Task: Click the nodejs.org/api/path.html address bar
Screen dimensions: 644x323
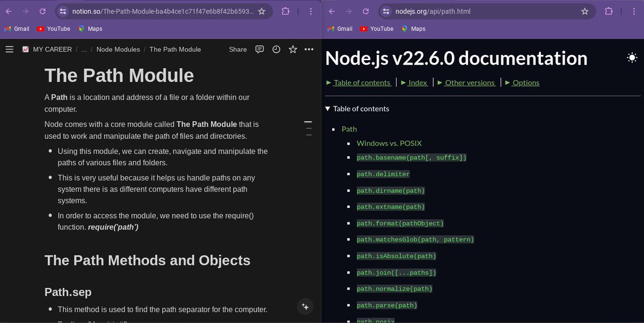Action: click(433, 11)
